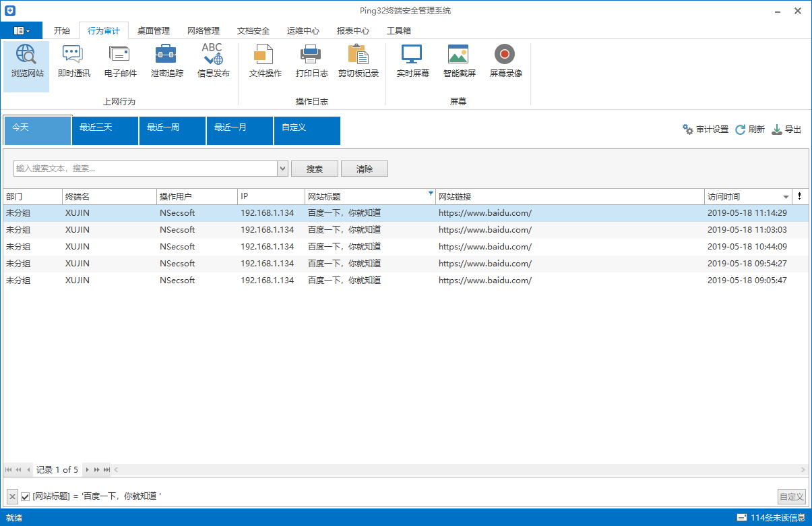Open the 泄密追踪 leak tracking tool

[166, 62]
